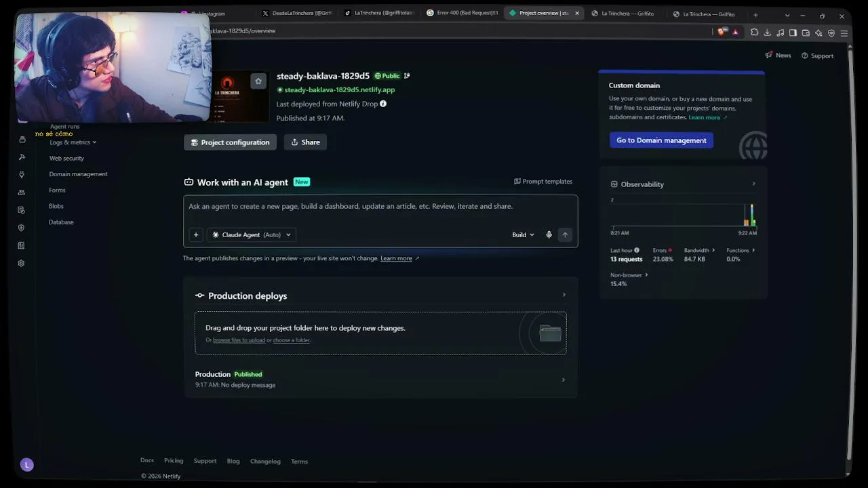Expand the Observability panel
Screen dimensions: 868x488
click(x=754, y=184)
